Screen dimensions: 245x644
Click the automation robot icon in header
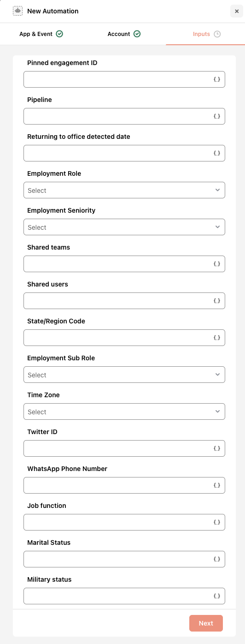pos(17,11)
